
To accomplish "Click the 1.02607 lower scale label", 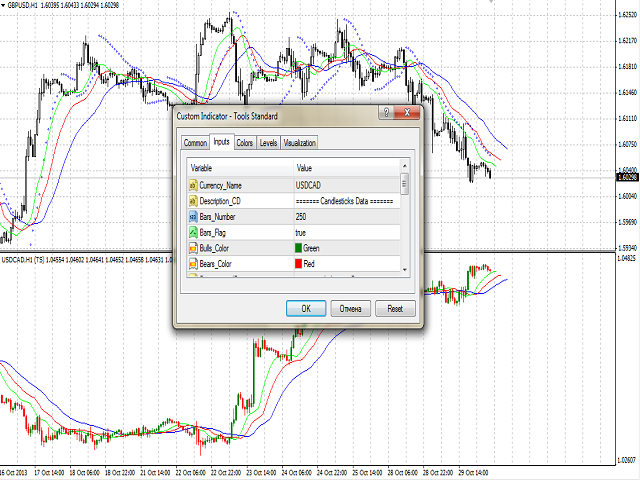I will (627, 460).
